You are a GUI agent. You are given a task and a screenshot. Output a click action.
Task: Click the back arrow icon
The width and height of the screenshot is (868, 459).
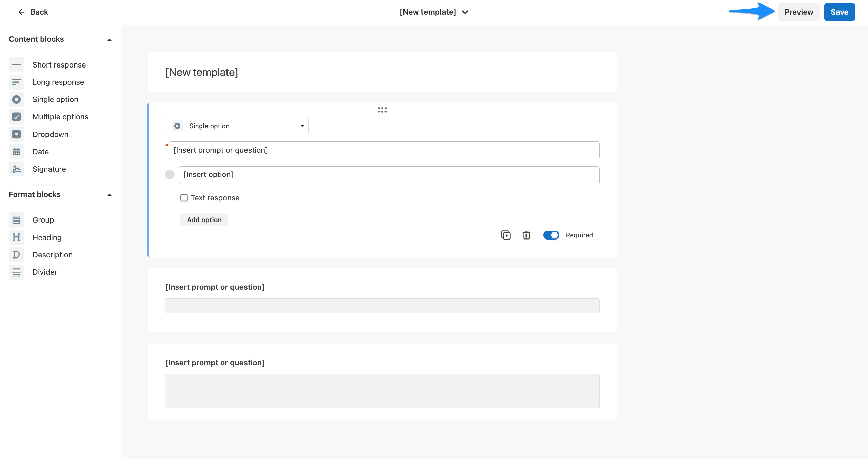pyautogui.click(x=21, y=12)
